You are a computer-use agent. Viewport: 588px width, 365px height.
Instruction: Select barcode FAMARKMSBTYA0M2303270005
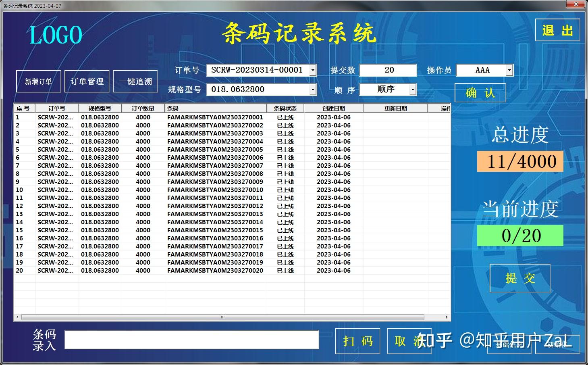click(x=215, y=150)
